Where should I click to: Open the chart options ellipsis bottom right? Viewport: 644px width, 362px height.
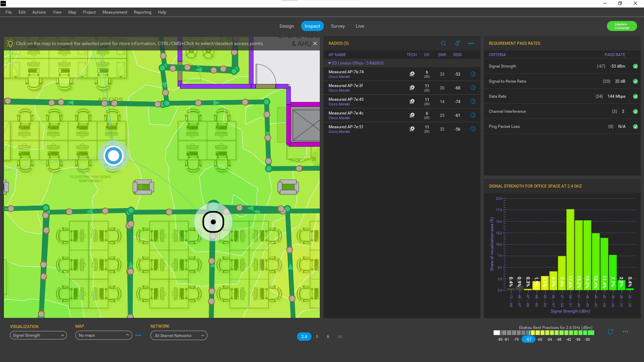(625, 332)
